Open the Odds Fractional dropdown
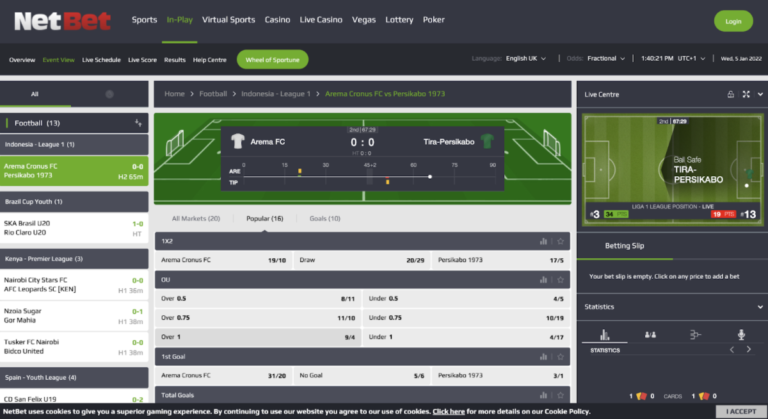Image resolution: width=768 pixels, height=419 pixels. click(x=606, y=58)
